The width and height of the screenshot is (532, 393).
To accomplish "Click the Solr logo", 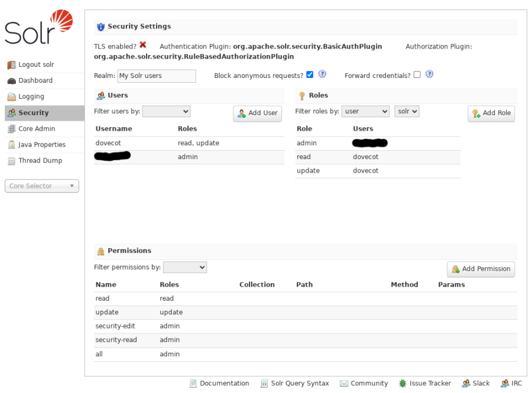I will tap(38, 27).
